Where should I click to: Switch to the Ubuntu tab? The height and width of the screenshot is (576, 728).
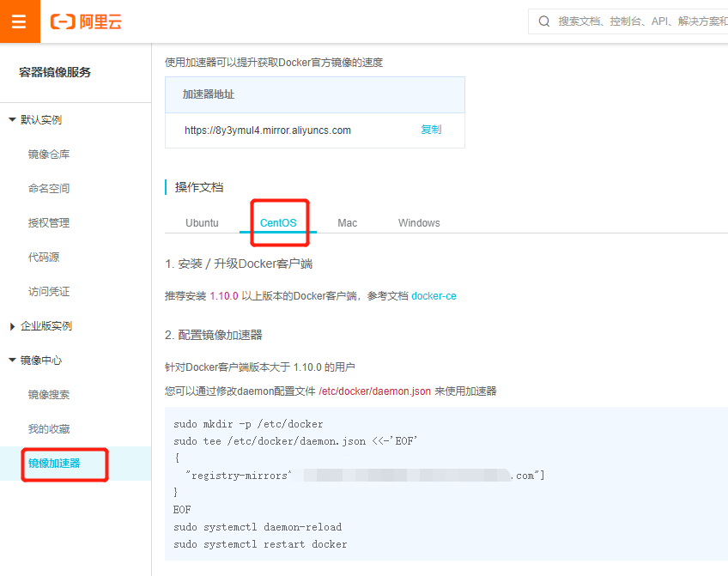click(x=202, y=223)
